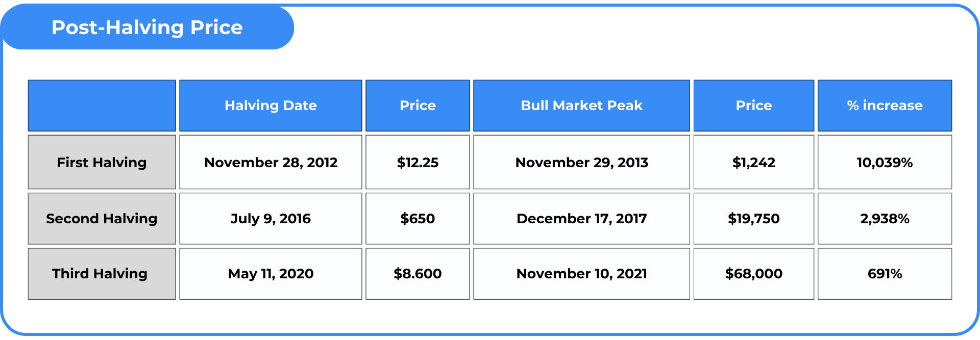
Task: Select the 691% increase cell
Action: 885,274
